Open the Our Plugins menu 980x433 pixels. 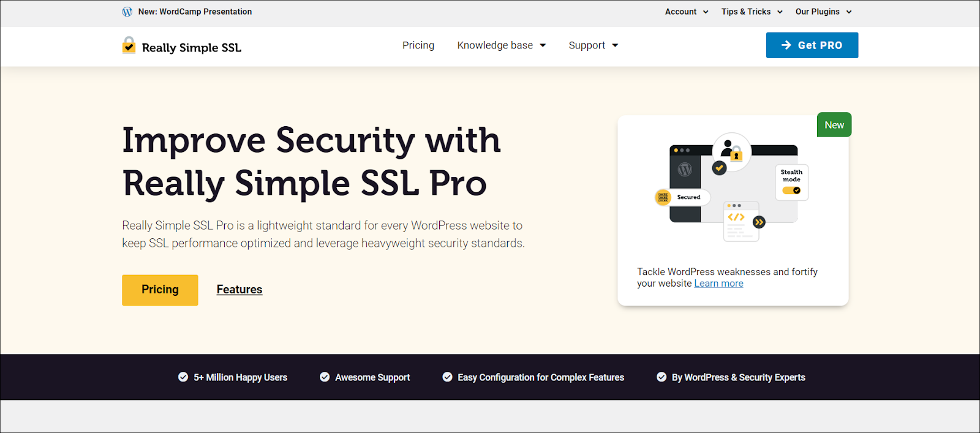(x=817, y=12)
